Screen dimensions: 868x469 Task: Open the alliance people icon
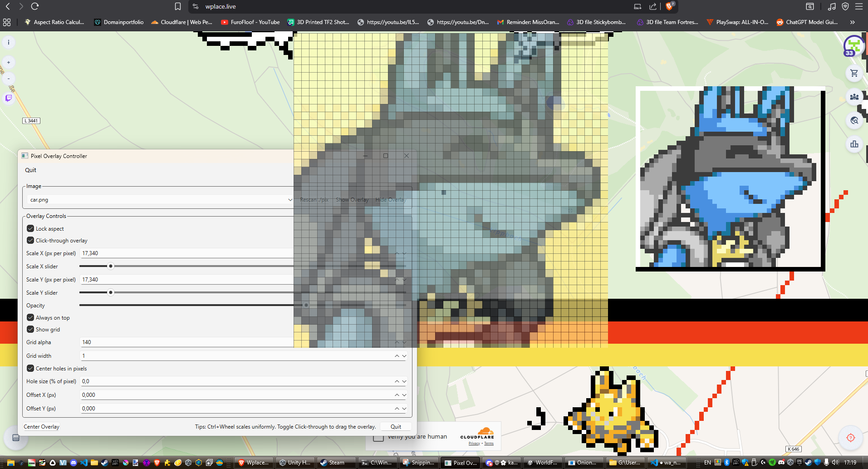854,97
